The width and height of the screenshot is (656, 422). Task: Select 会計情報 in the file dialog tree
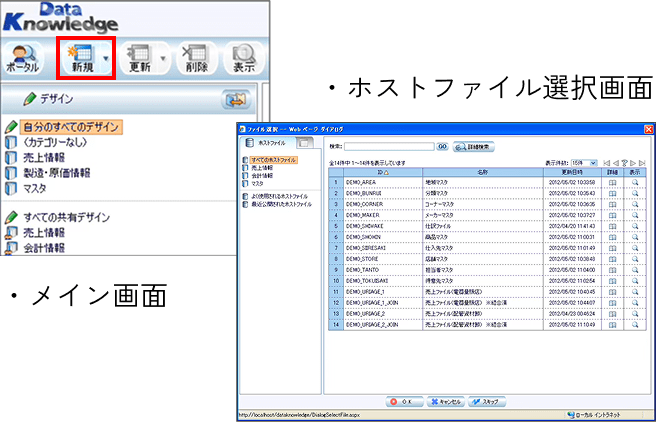[x=262, y=176]
